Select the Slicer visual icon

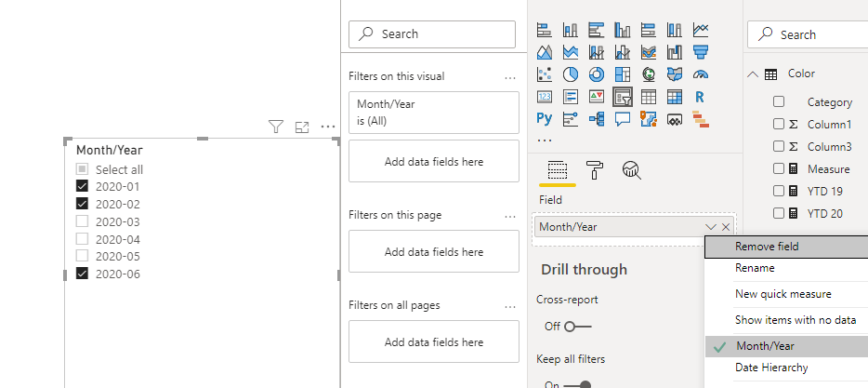623,97
